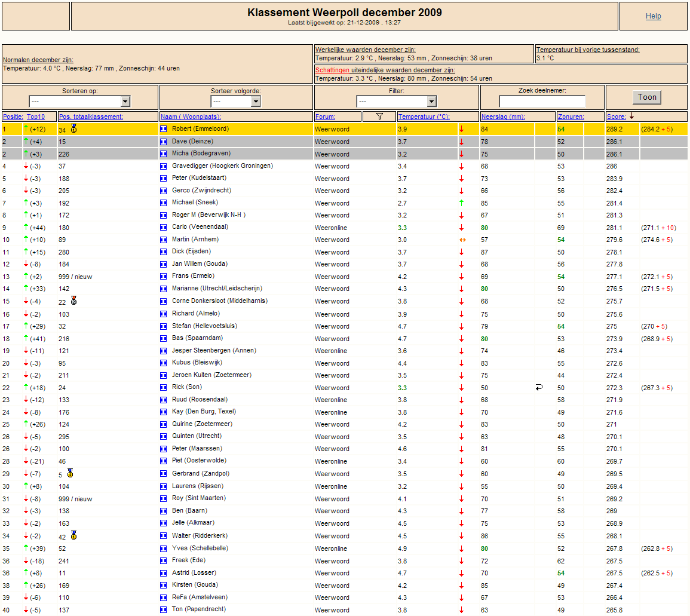Focus the 'Zoek deelnemer' search field
The height and width of the screenshot is (616, 690).
542,102
